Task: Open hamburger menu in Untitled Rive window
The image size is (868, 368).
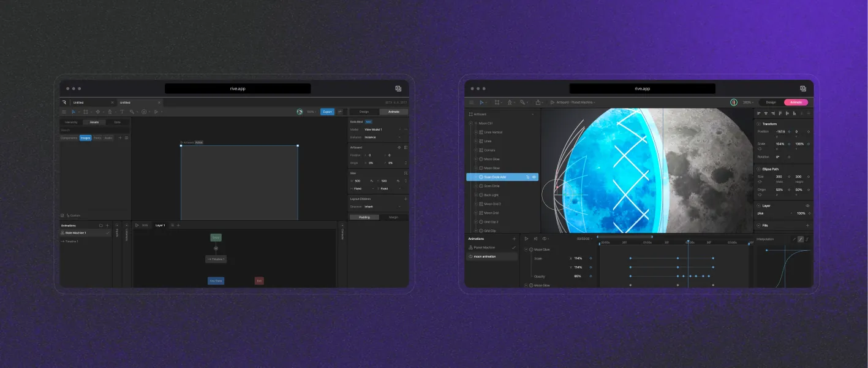Action: coord(64,112)
